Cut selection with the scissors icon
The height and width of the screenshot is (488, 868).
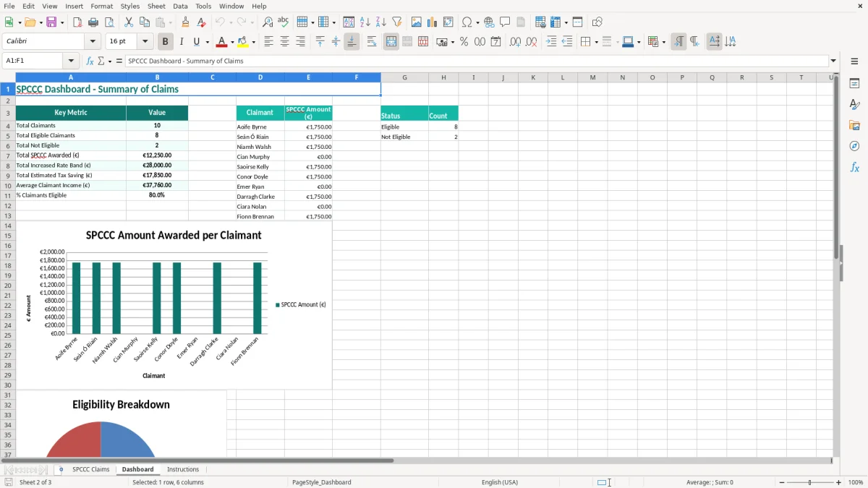[x=129, y=22]
